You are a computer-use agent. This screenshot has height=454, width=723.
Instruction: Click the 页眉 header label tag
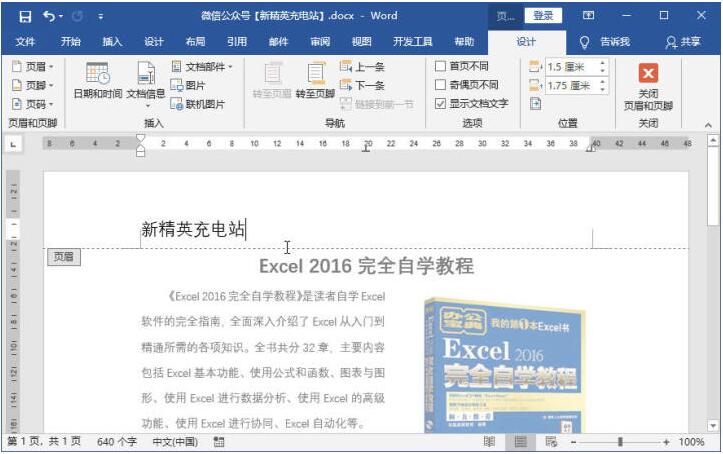coord(64,257)
